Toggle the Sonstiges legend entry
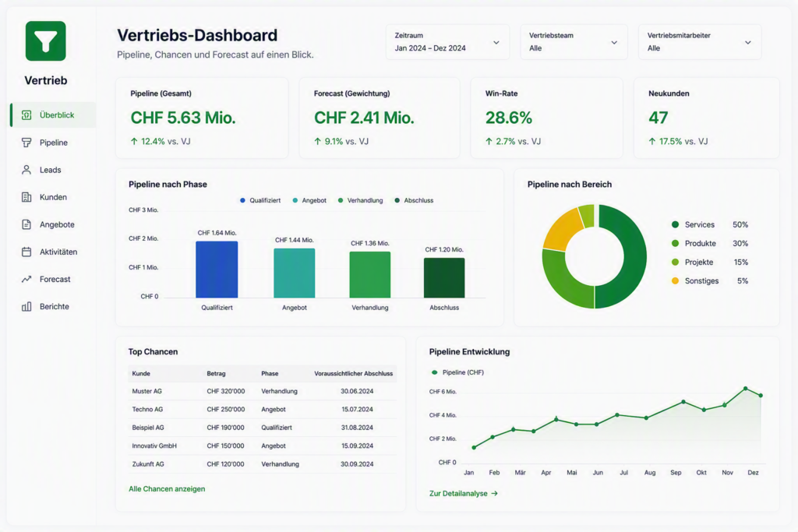The width and height of the screenshot is (798, 532). (710, 280)
